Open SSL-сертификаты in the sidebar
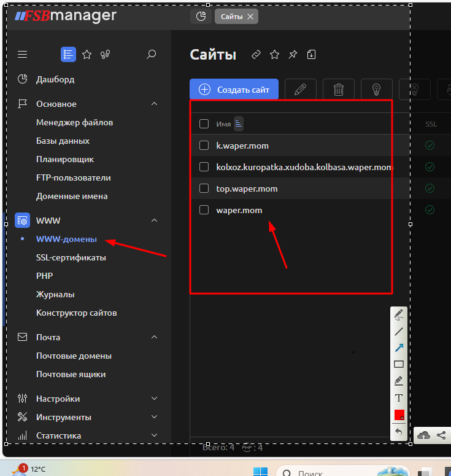The image size is (451, 476). tap(71, 257)
